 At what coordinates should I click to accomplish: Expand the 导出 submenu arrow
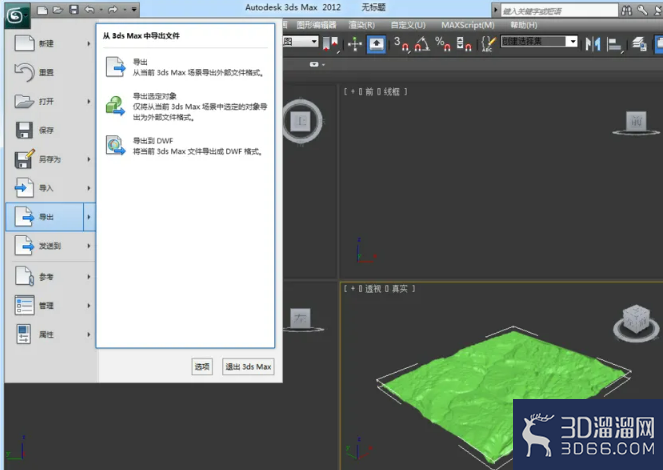click(x=89, y=217)
